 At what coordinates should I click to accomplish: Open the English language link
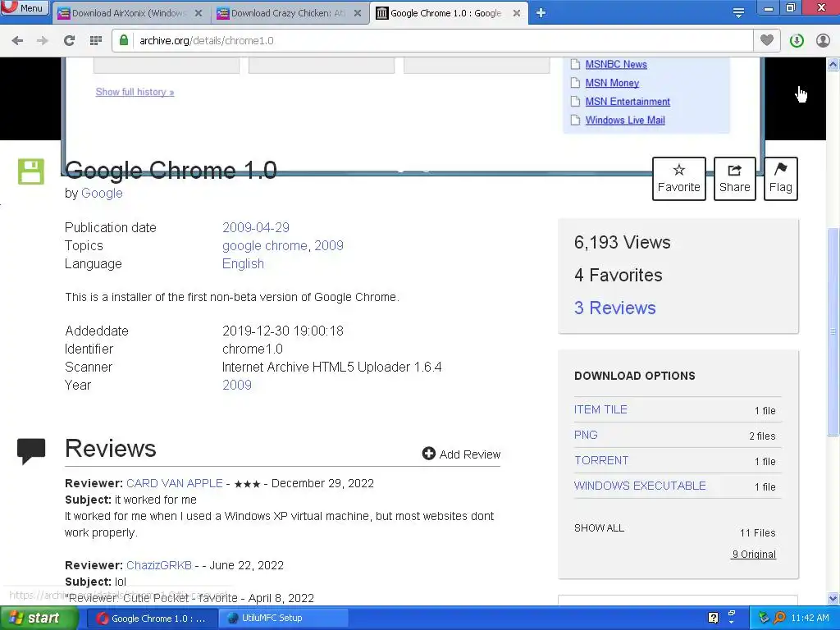(243, 264)
